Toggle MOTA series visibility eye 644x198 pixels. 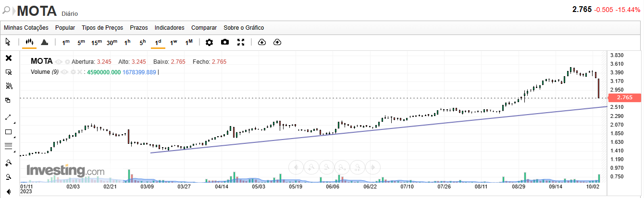59,62
